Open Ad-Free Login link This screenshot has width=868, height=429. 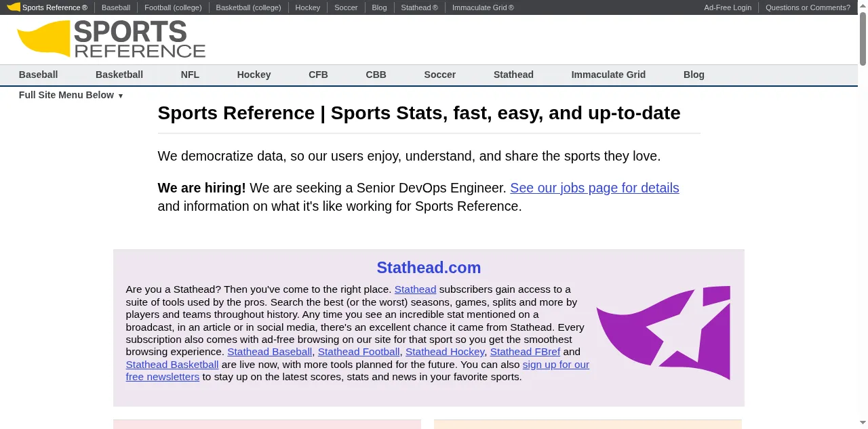727,7
